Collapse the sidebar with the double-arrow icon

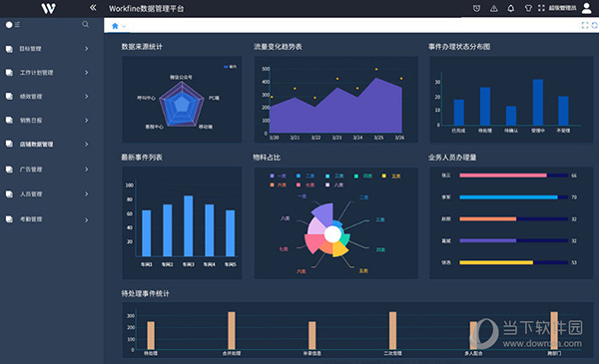click(93, 7)
